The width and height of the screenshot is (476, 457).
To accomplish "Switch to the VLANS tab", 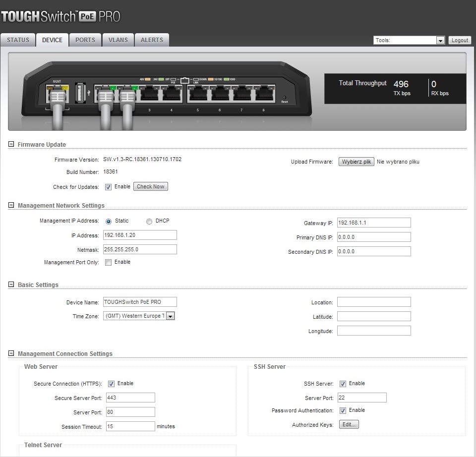I will (118, 40).
